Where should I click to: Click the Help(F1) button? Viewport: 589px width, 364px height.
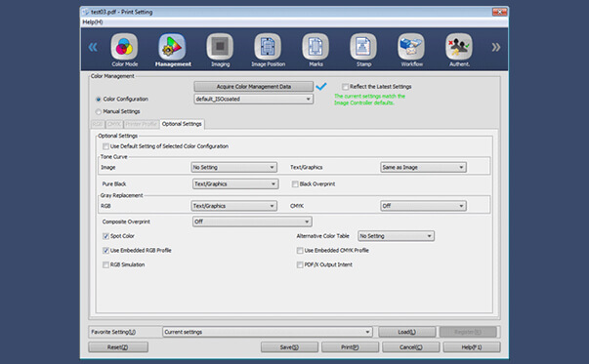[472, 347]
